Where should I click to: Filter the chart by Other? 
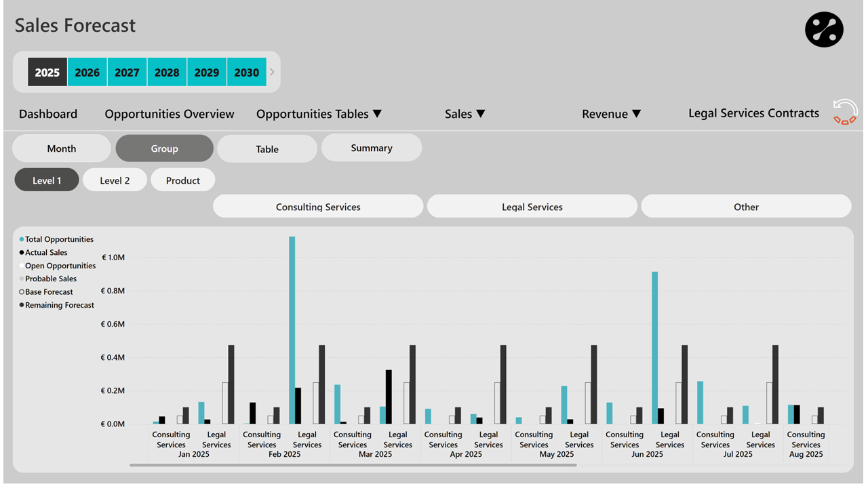[746, 206]
